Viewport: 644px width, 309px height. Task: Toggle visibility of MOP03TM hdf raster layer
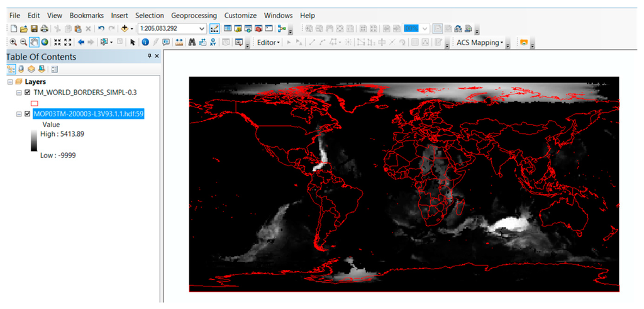click(27, 114)
